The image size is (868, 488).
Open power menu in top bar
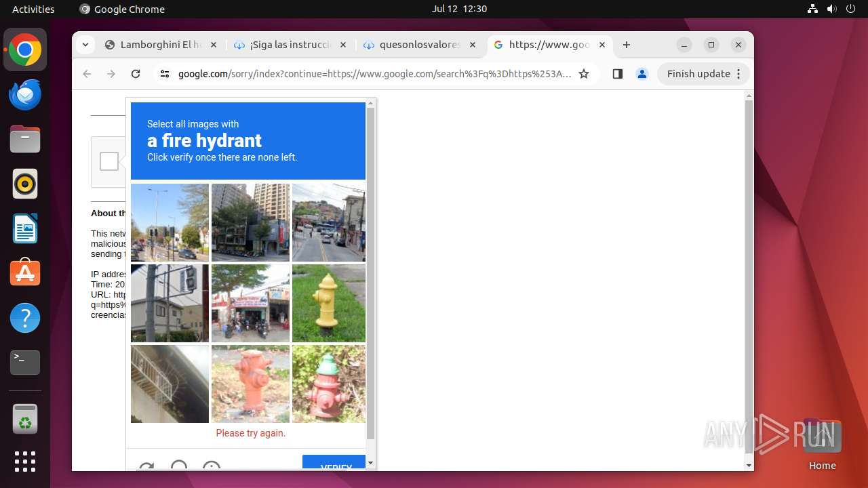coord(850,9)
